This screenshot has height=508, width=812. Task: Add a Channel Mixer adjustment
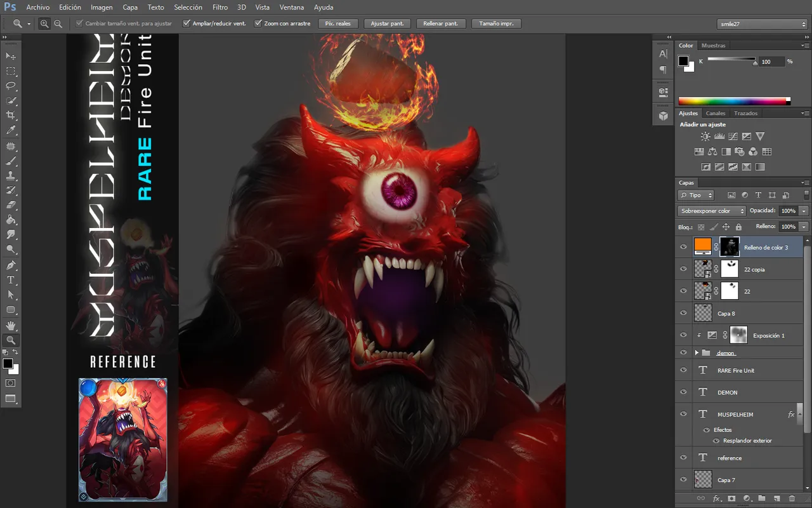click(x=753, y=152)
